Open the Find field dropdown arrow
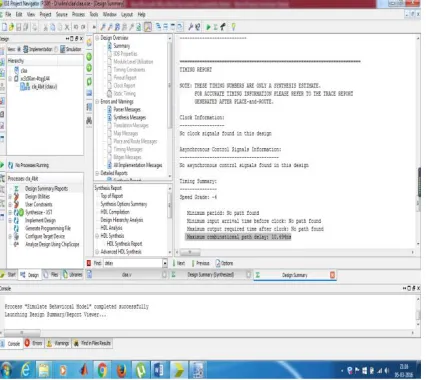 click(x=165, y=263)
